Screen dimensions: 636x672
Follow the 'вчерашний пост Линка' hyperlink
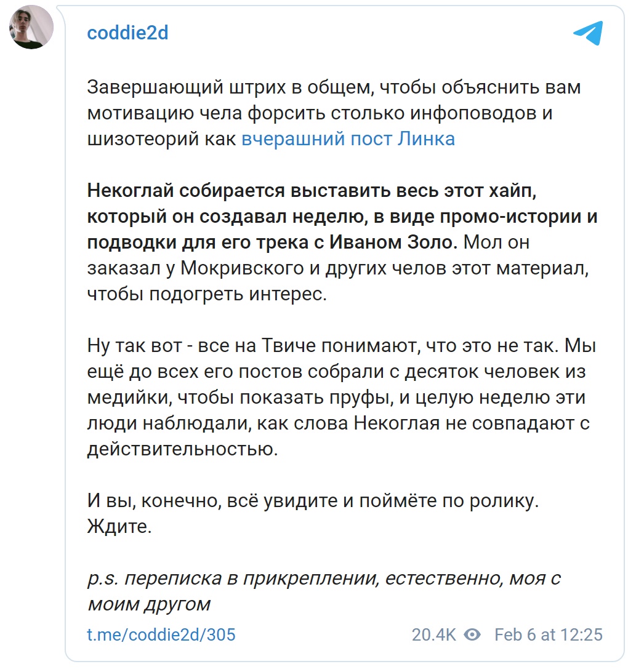pyautogui.click(x=348, y=139)
